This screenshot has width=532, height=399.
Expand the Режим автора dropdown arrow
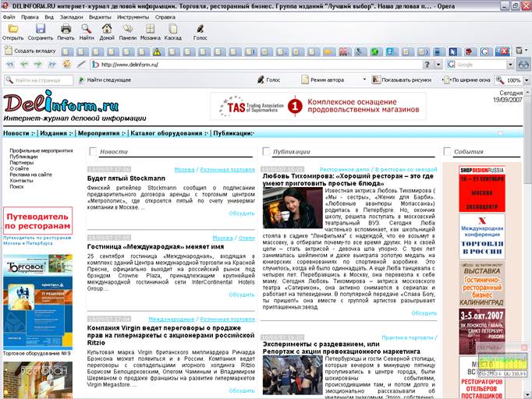click(x=364, y=79)
